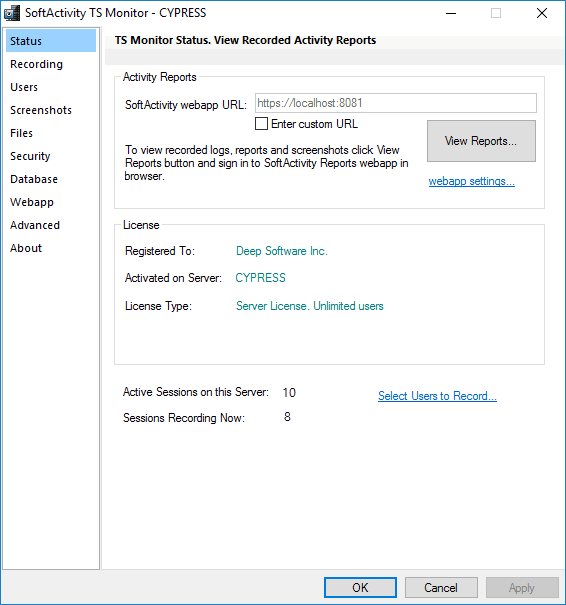Viewport: 566px width, 605px height.
Task: Click 'Server License. Unlimited users' text
Action: 310,306
